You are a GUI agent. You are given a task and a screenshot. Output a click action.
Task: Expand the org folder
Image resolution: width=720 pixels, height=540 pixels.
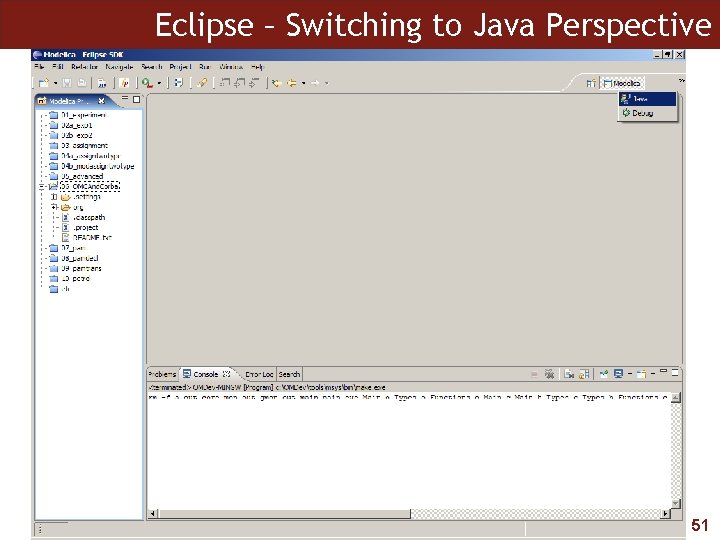click(54, 207)
